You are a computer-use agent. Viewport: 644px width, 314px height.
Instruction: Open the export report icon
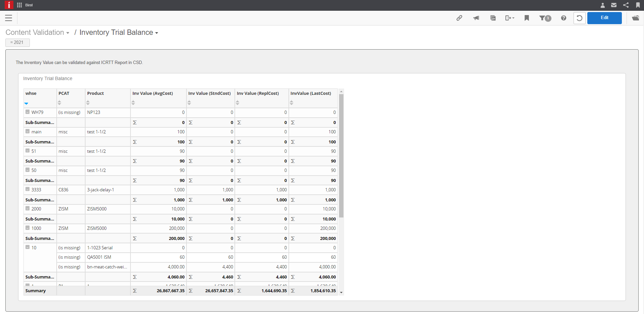click(507, 18)
